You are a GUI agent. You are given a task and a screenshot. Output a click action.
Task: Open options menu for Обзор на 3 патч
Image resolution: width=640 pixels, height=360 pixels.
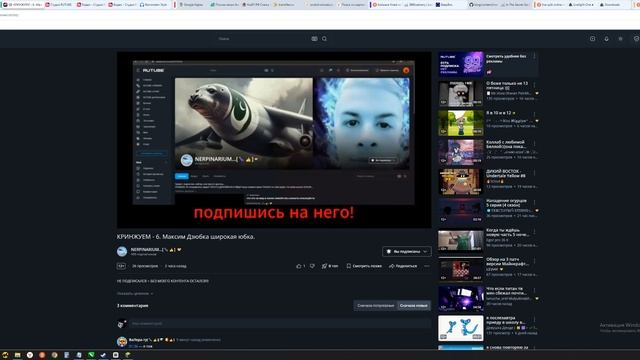click(x=534, y=261)
